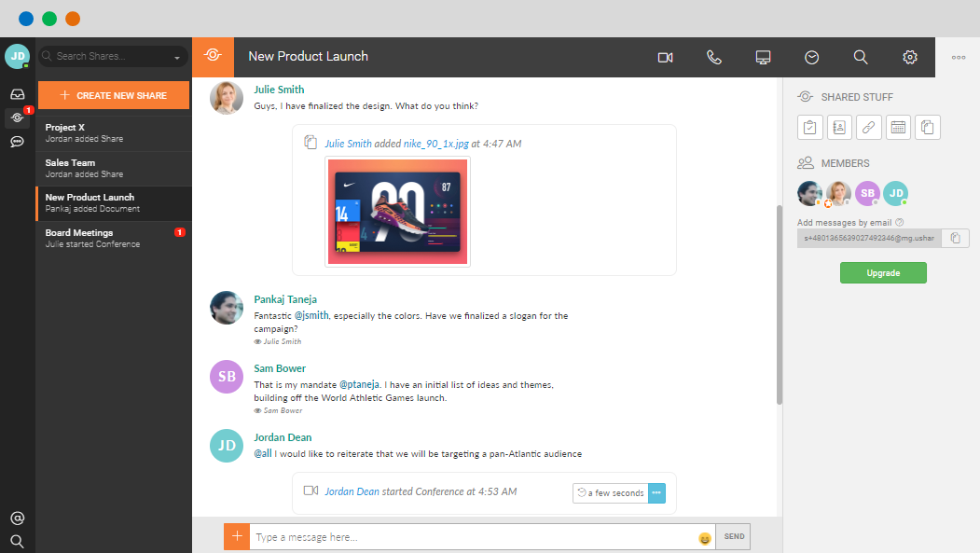
Task: Open conference options ellipsis menu
Action: click(656, 492)
